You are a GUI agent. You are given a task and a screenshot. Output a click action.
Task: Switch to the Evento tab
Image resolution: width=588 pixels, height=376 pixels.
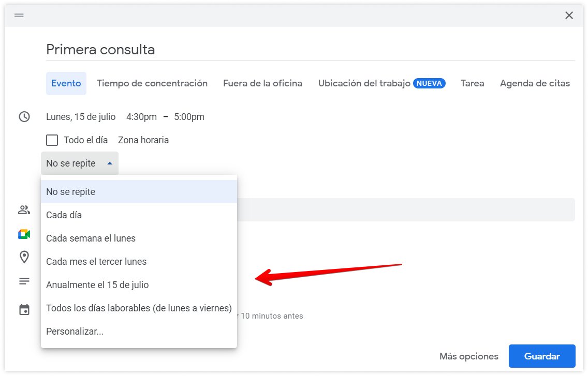66,83
